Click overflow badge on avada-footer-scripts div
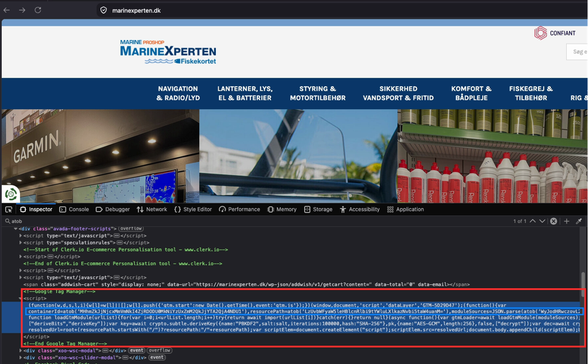 click(131, 229)
